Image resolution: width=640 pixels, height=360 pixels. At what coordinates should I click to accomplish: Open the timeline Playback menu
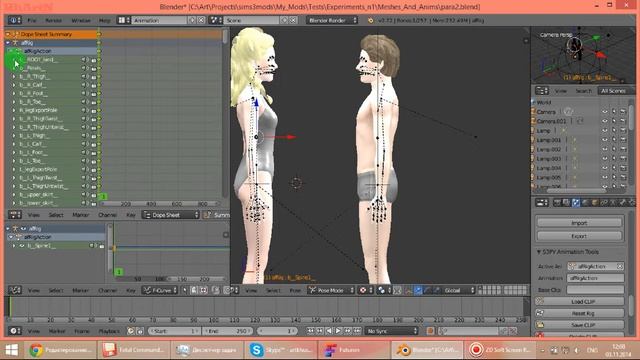(x=109, y=331)
